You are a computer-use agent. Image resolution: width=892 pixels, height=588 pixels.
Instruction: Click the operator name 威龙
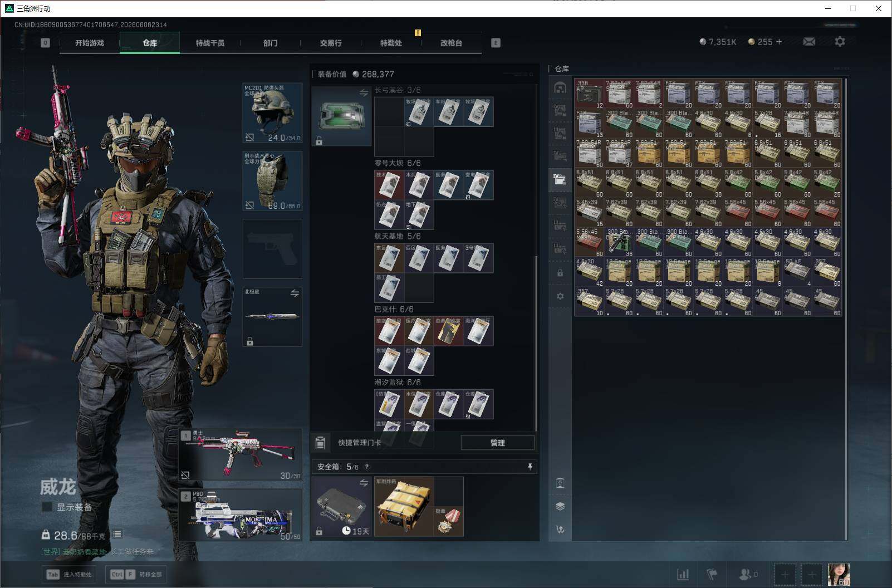click(x=57, y=487)
